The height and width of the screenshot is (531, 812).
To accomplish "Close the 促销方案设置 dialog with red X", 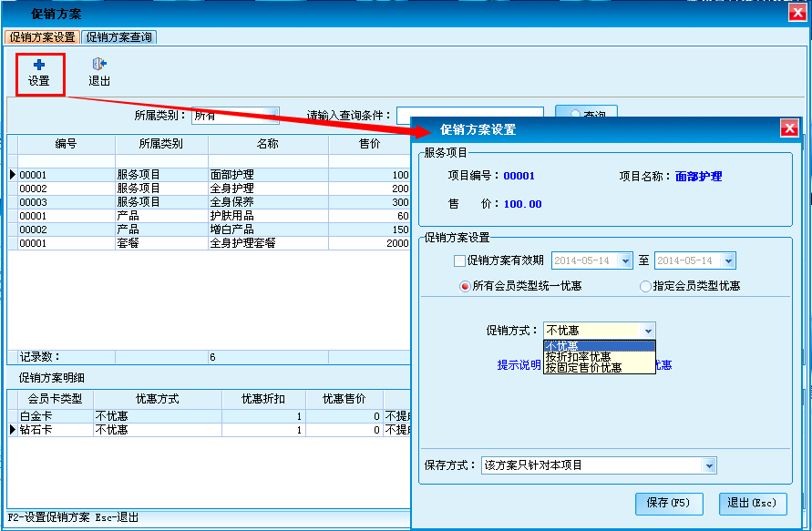I will (789, 128).
